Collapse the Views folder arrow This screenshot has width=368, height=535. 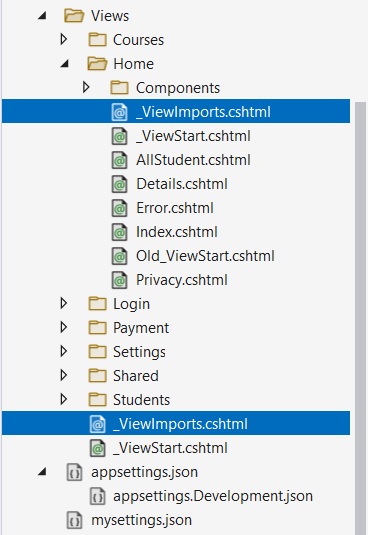point(42,16)
